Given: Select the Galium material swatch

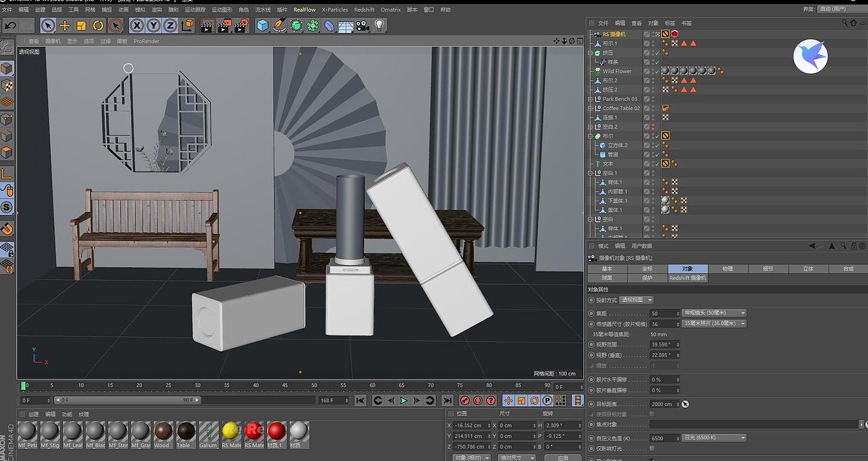Looking at the screenshot, I should point(208,433).
